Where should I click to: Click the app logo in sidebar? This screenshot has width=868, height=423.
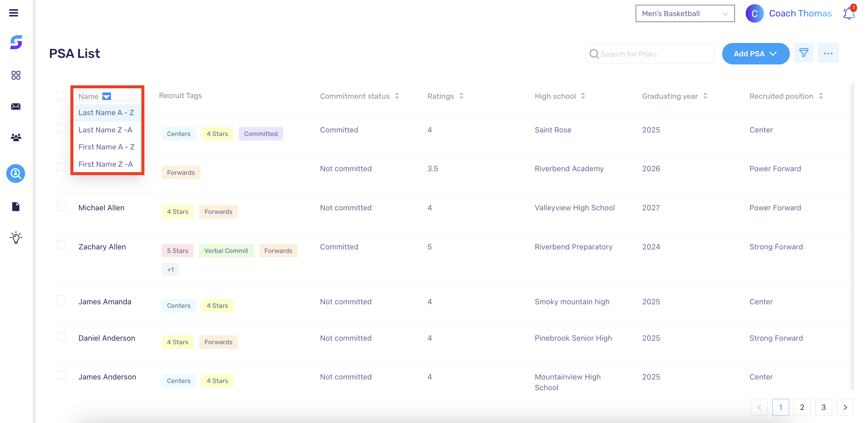(x=16, y=42)
